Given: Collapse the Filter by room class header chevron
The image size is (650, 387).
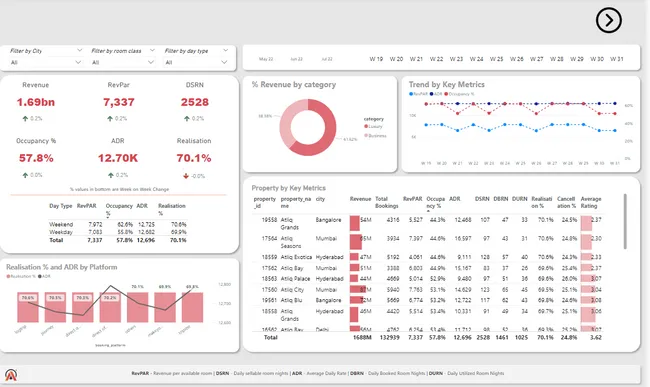Looking at the screenshot, I should [x=152, y=50].
